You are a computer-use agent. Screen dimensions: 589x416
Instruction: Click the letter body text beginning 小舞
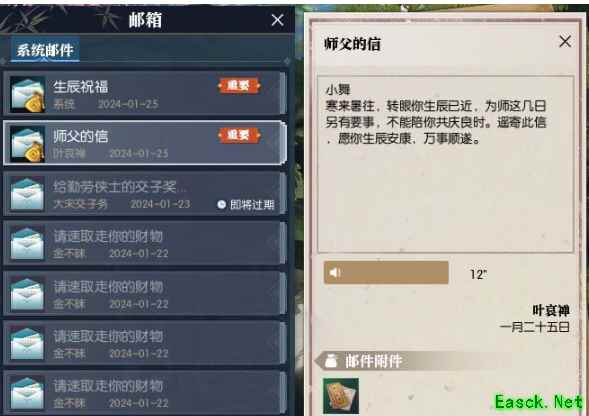click(x=436, y=115)
